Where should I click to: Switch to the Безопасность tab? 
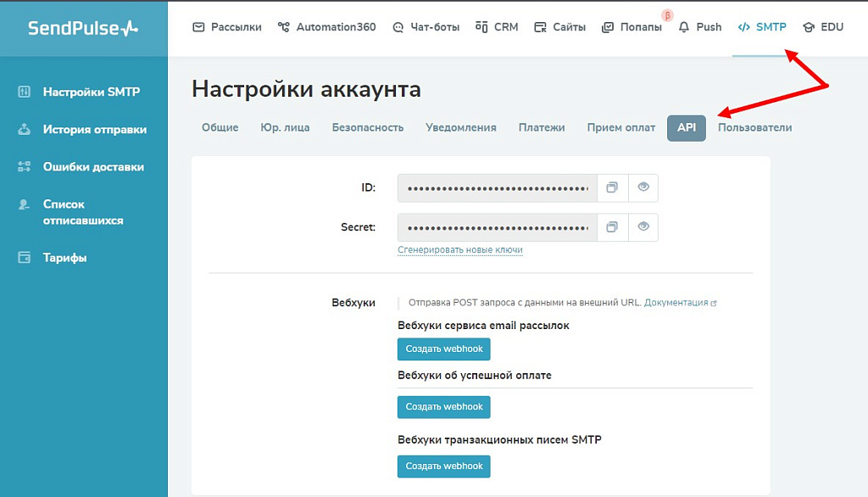pos(368,127)
